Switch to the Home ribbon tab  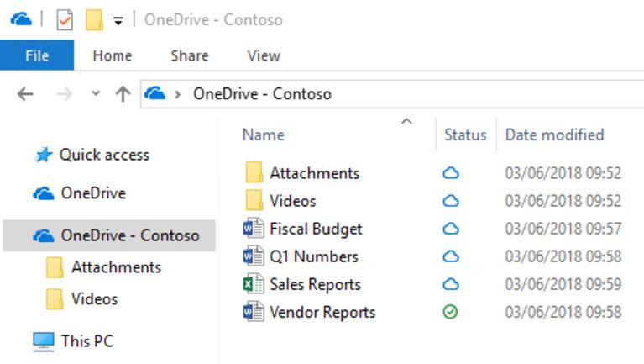pyautogui.click(x=113, y=55)
